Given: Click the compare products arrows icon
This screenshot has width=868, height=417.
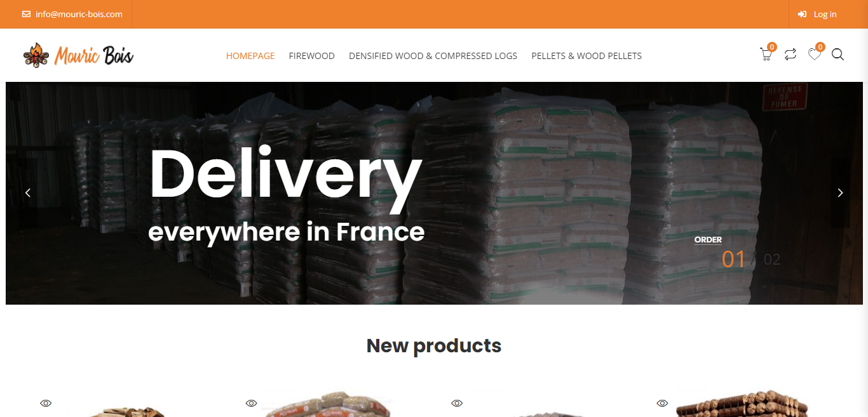Looking at the screenshot, I should pyautogui.click(x=790, y=55).
